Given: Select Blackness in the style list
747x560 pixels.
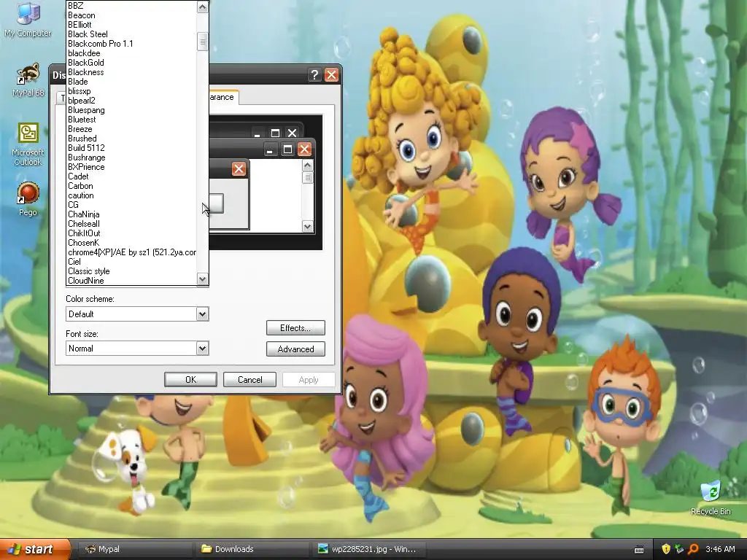Looking at the screenshot, I should [x=131, y=72].
